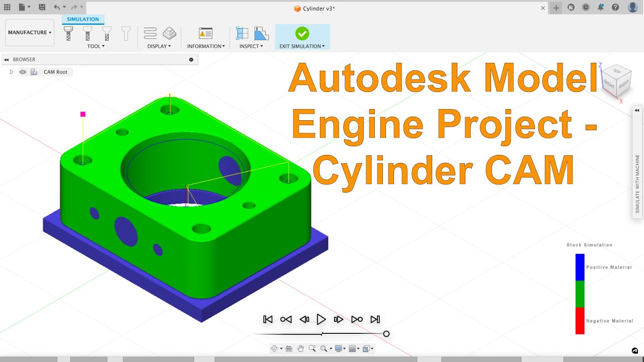This screenshot has height=362, width=644.
Task: Open the Extensions icon in title bar
Action: (x=571, y=7)
